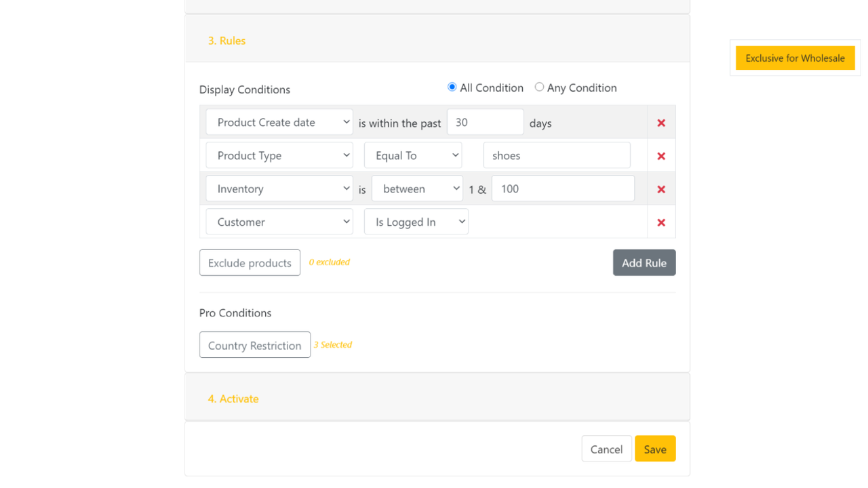Click the Exclusive for Wholesale label preview

[795, 58]
